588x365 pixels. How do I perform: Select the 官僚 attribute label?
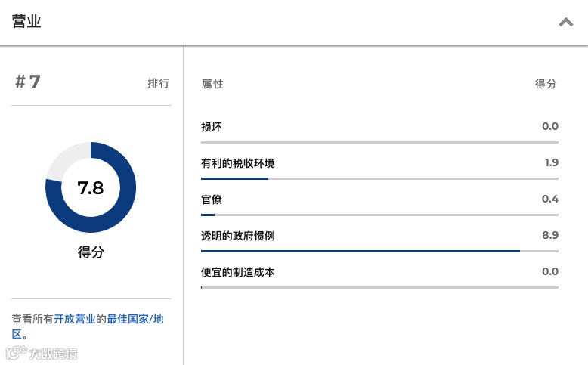click(x=212, y=200)
